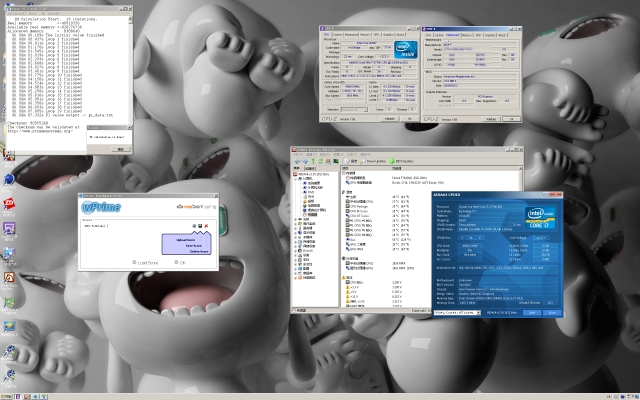Click the dark green monitor icon in AIDA64 toolbar
Screen dimensions: 640x400
pyautogui.click(x=336, y=161)
